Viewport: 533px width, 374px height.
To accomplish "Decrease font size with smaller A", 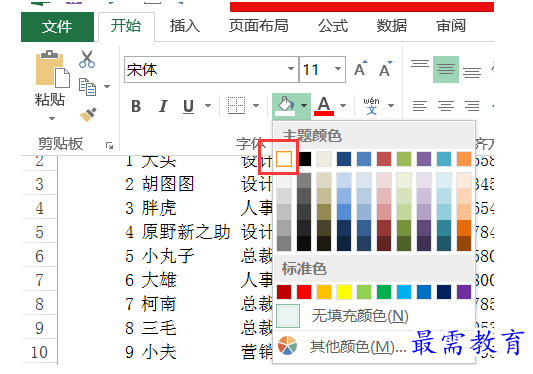I will point(385,69).
